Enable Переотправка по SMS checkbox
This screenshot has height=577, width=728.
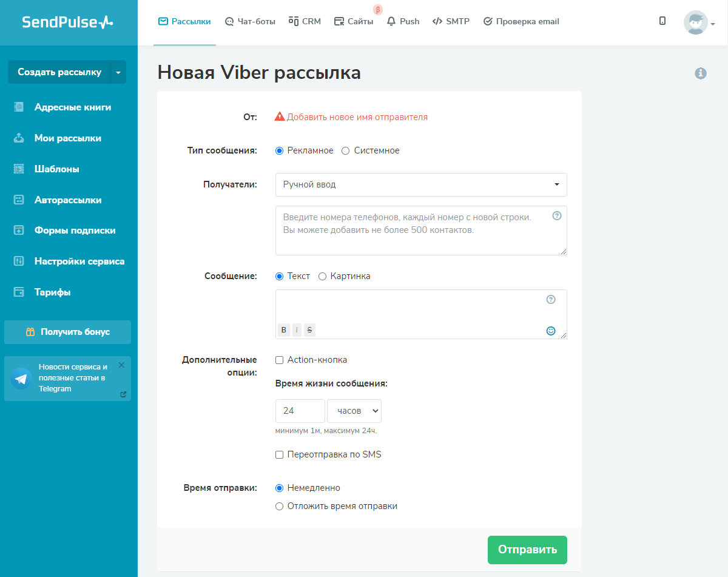279,454
